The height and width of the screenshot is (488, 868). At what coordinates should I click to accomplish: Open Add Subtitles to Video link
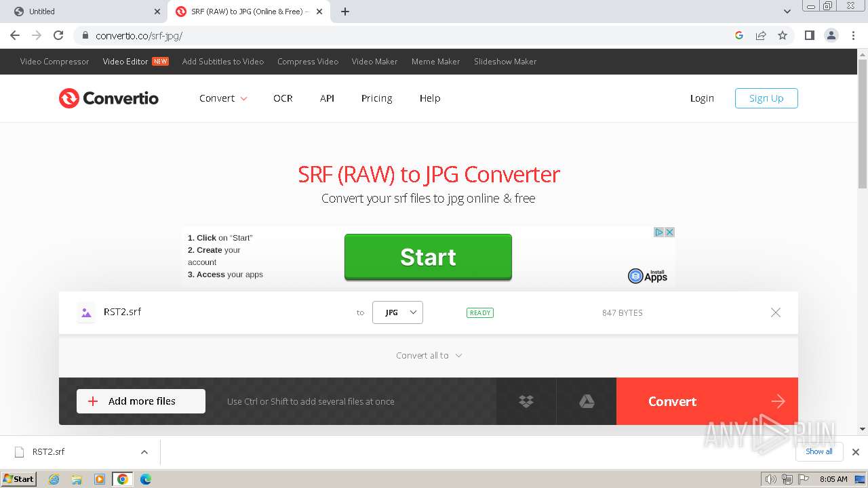pos(223,62)
